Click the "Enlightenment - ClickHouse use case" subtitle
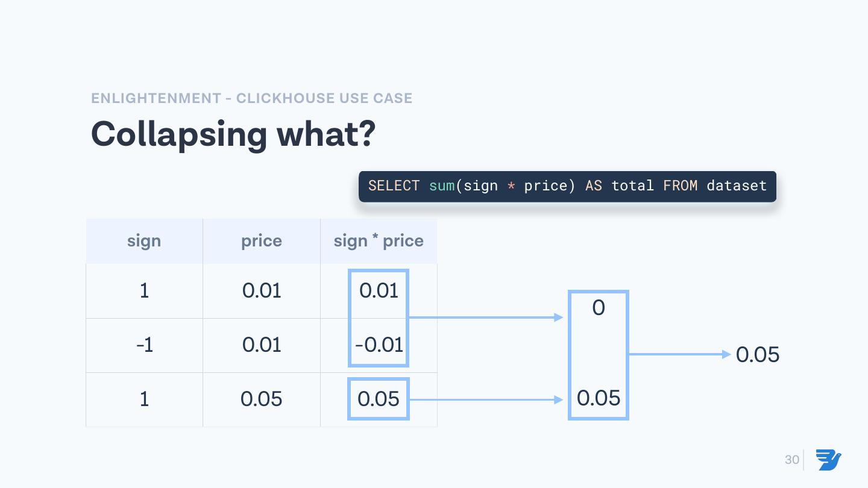 click(x=251, y=98)
